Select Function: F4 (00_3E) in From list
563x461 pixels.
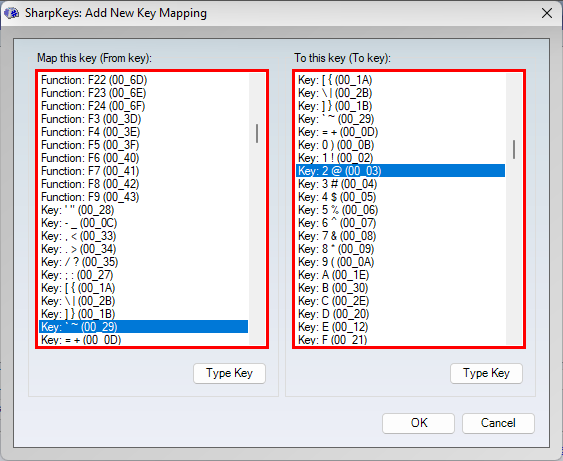(x=143, y=132)
